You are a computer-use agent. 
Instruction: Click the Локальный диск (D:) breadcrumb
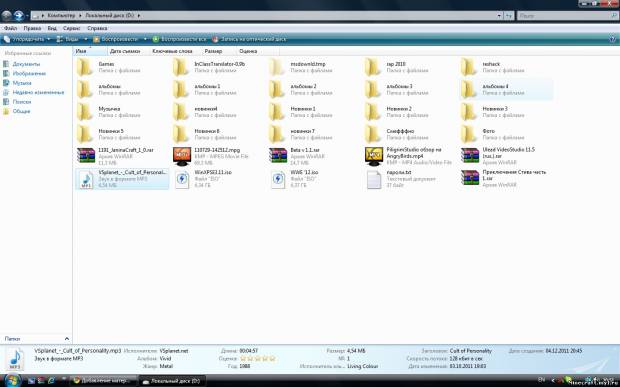click(110, 16)
